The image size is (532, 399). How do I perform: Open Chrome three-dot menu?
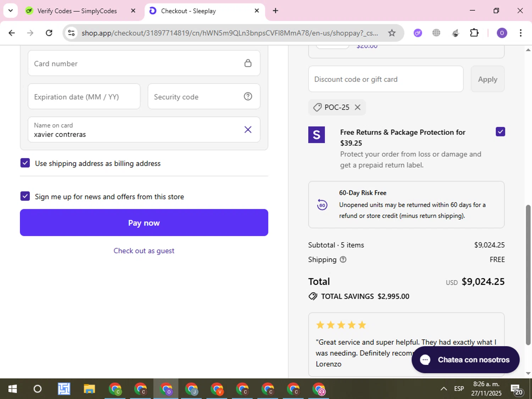coord(520,33)
